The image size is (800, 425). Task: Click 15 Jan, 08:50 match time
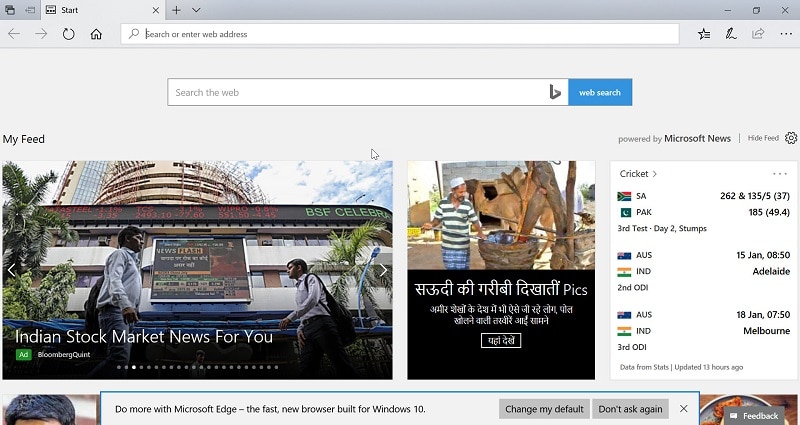coord(763,255)
